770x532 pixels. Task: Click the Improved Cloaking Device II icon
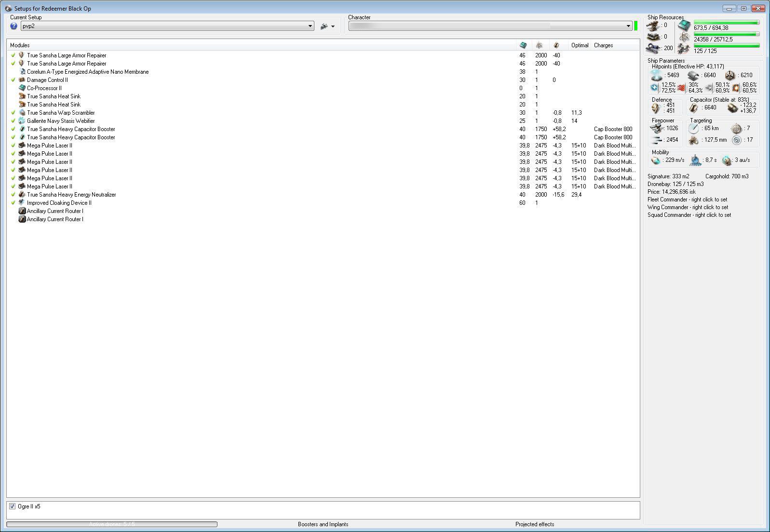click(22, 203)
